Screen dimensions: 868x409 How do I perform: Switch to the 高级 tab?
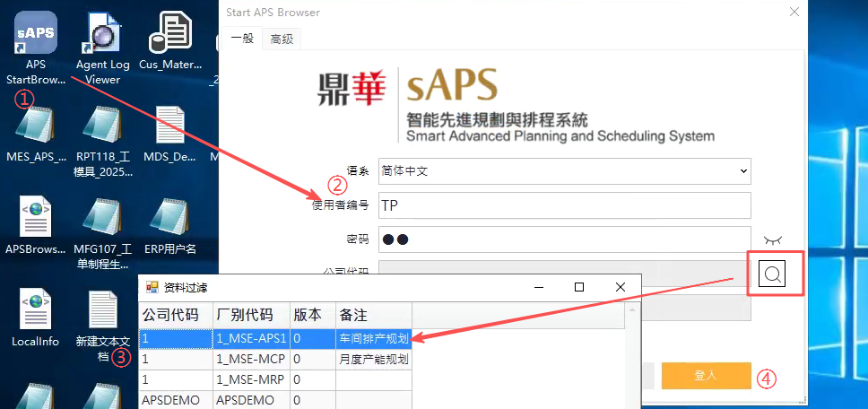tap(282, 39)
